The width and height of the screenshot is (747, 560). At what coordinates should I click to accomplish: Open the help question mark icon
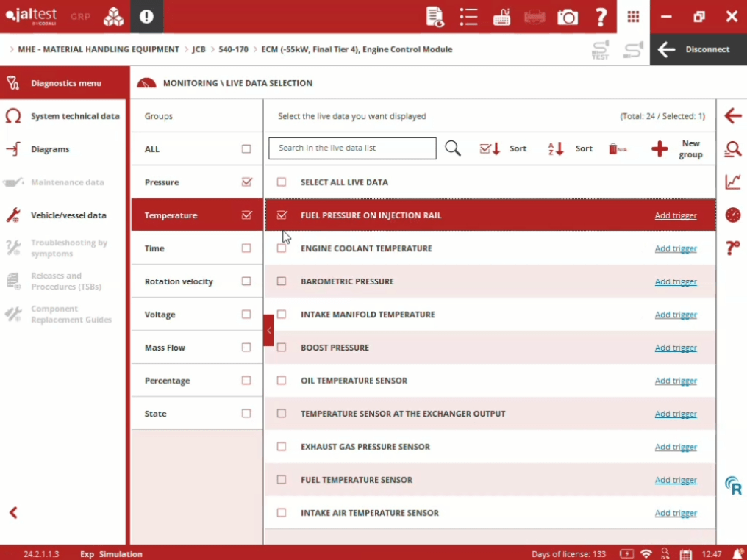pos(601,17)
